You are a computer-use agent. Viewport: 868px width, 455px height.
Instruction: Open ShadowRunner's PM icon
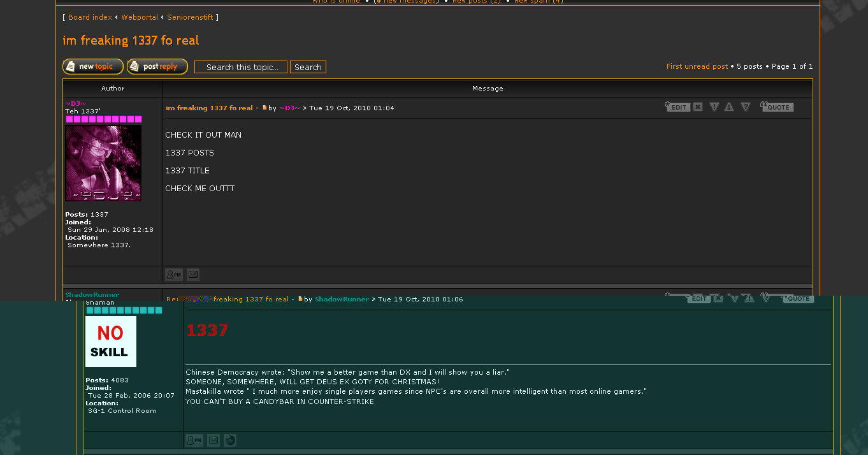pos(194,440)
